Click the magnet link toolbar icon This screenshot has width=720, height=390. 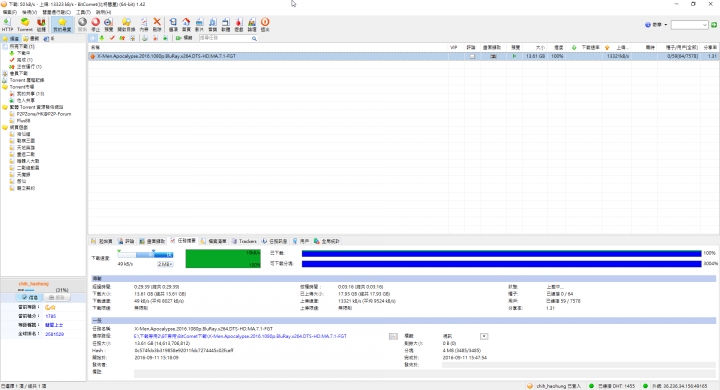click(41, 24)
